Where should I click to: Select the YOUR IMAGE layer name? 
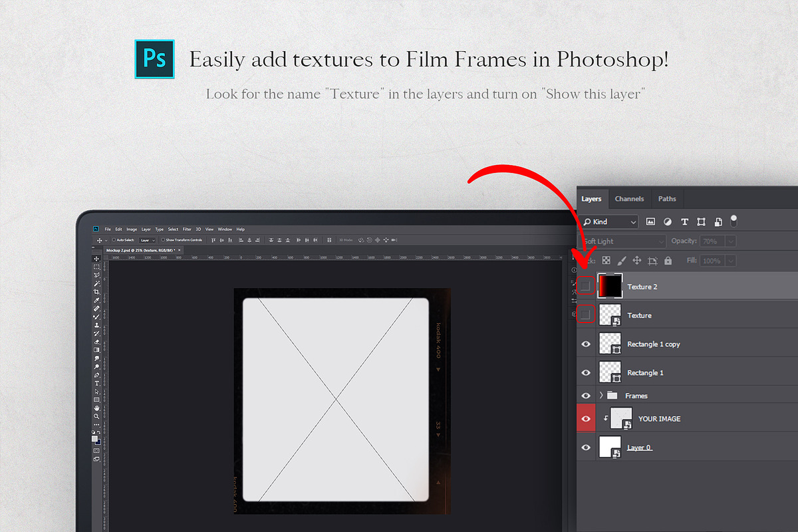pyautogui.click(x=659, y=419)
